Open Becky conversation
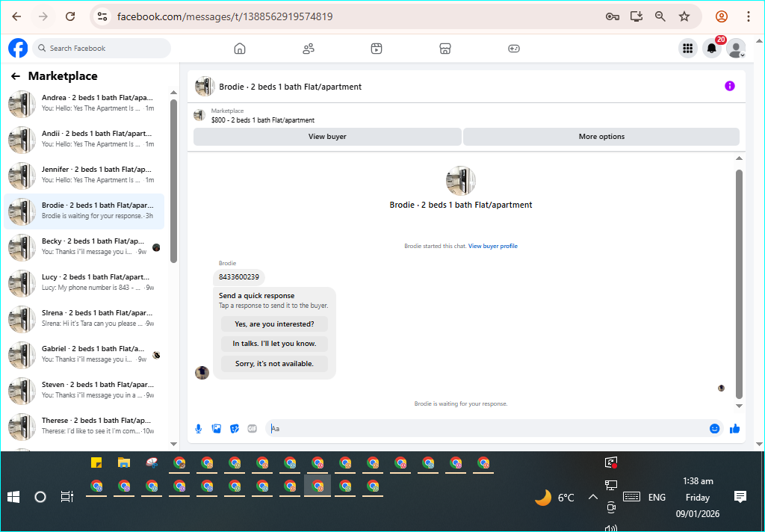Image resolution: width=765 pixels, height=532 pixels. click(84, 247)
